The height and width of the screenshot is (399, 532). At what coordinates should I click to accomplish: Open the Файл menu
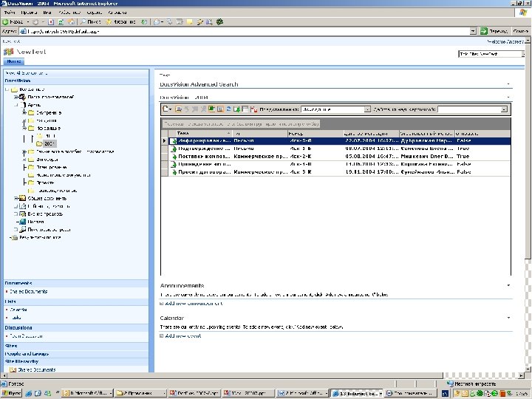tap(10, 13)
